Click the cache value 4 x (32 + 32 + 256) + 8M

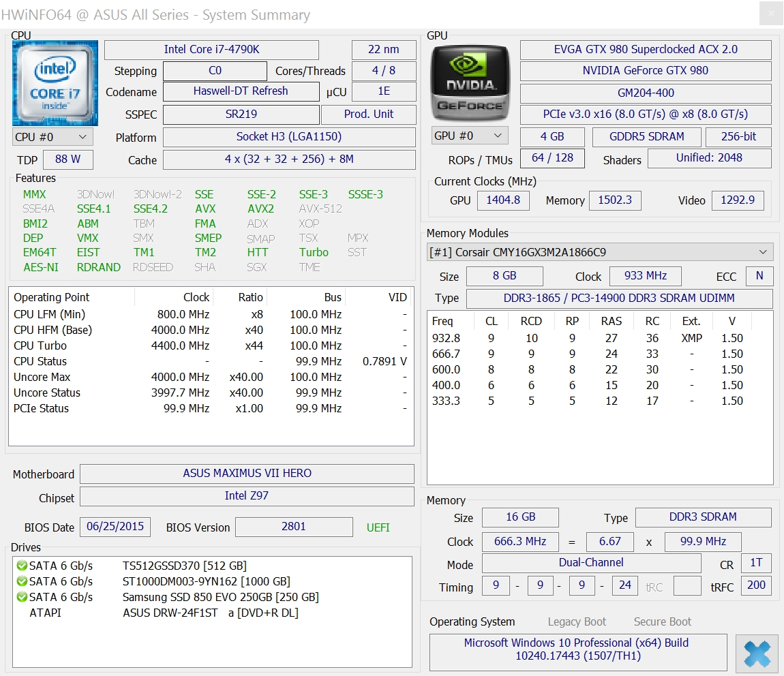click(x=289, y=159)
